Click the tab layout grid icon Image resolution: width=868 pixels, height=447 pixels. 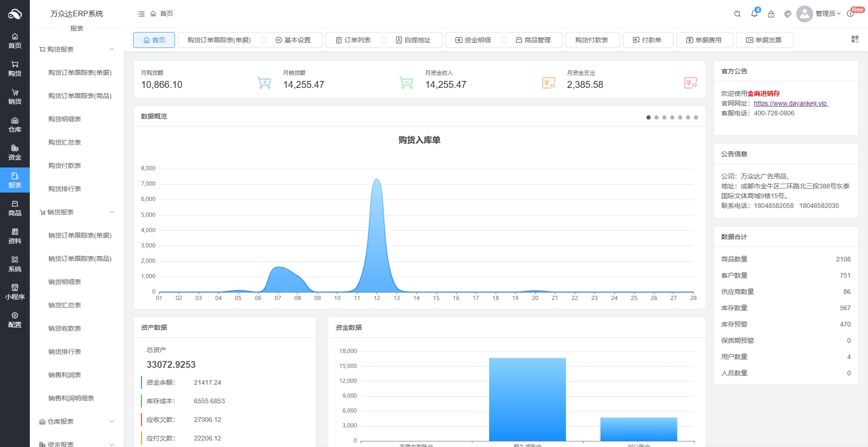pyautogui.click(x=855, y=40)
